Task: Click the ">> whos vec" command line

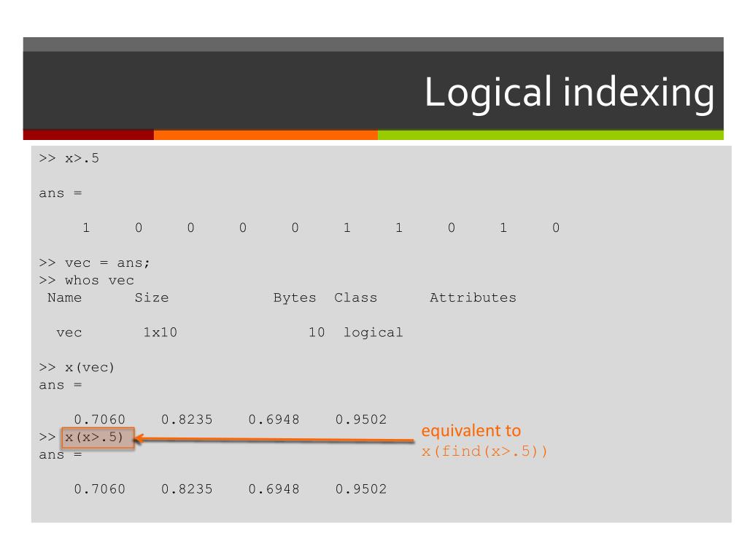Action: (86, 280)
